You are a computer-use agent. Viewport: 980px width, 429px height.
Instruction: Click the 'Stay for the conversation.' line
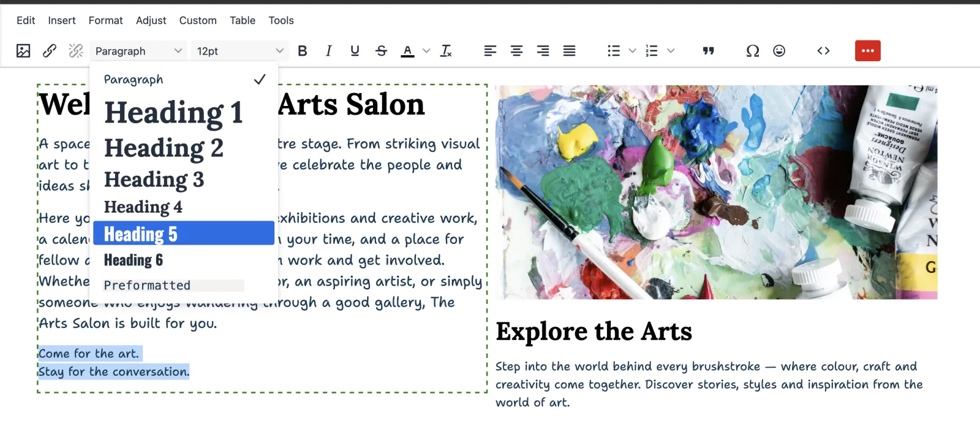(114, 371)
